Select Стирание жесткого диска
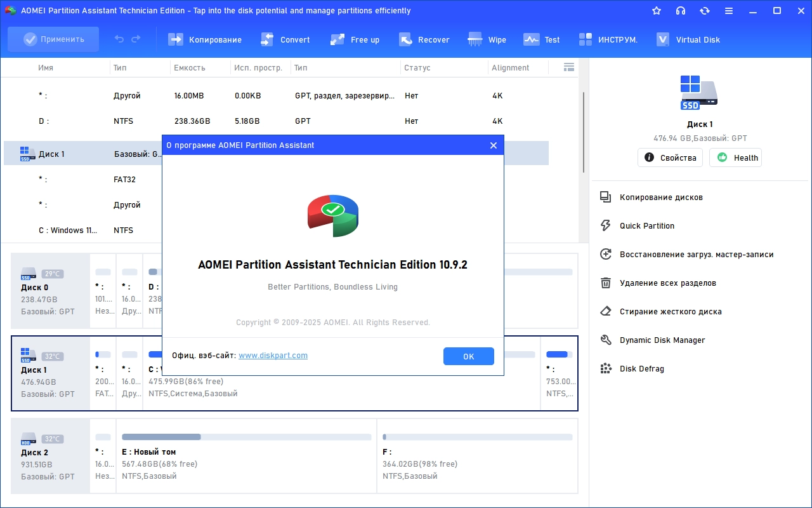Screen dimensions: 812x508 click(660, 312)
